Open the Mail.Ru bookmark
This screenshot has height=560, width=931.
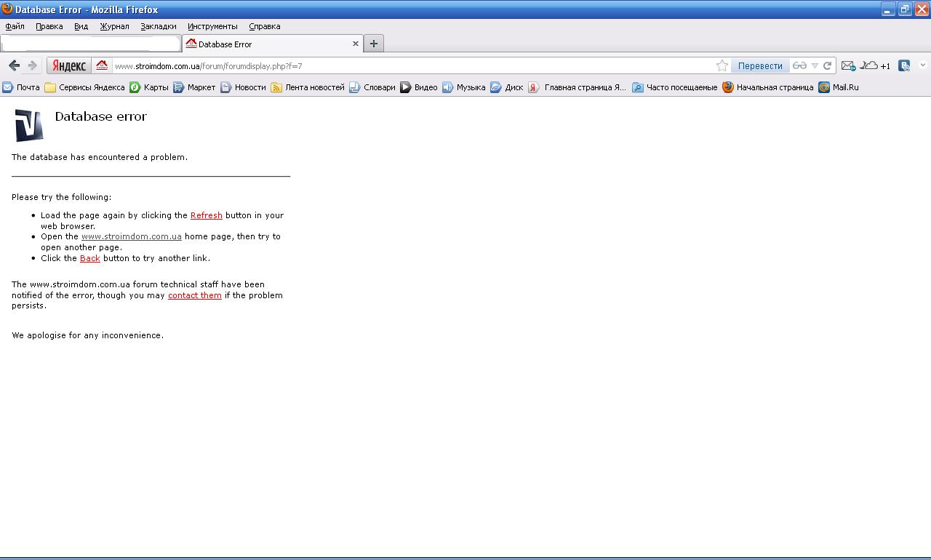(x=839, y=87)
